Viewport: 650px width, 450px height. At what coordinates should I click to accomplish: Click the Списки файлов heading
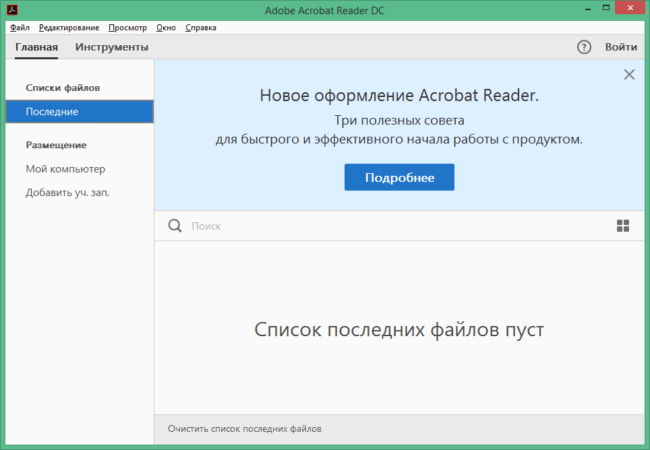click(63, 88)
